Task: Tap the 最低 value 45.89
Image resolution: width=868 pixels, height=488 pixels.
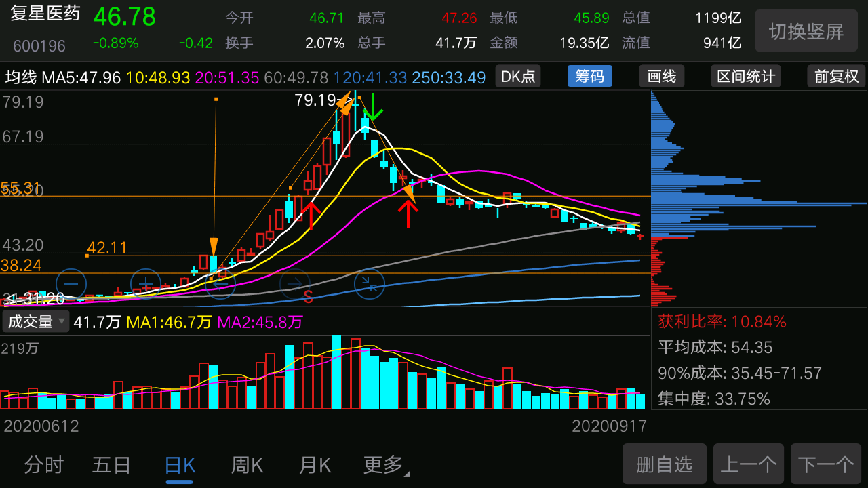Action: tap(591, 18)
